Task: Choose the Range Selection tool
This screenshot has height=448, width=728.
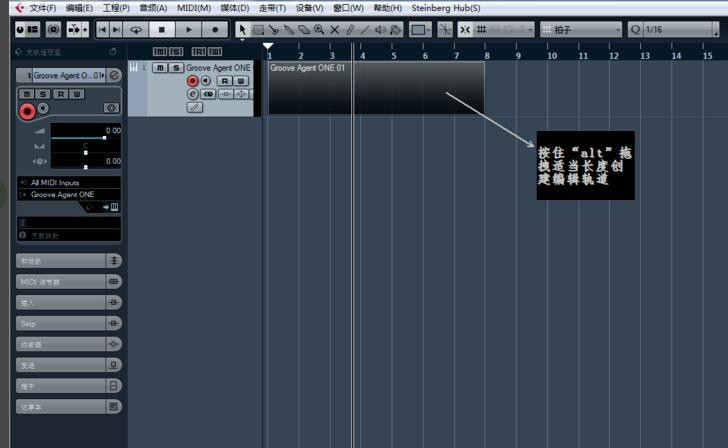Action: 258,30
